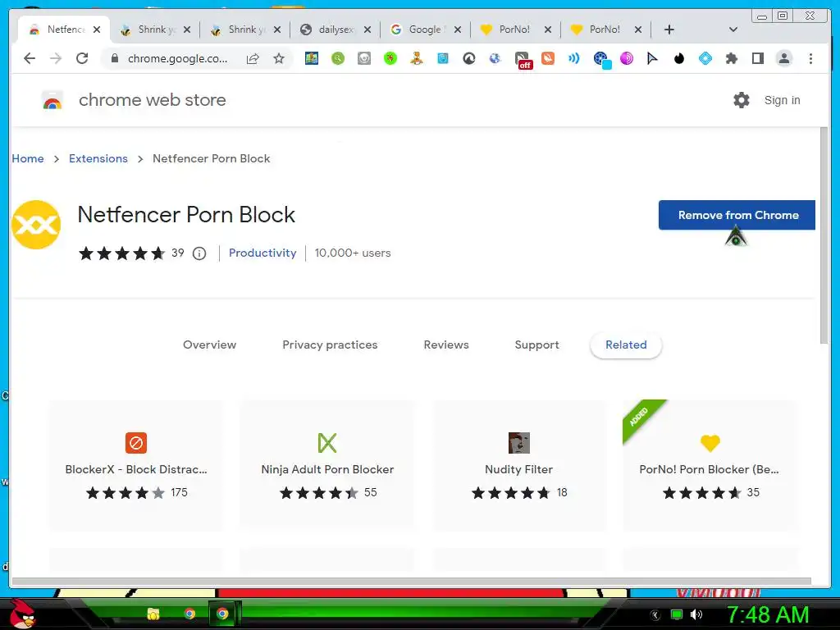The width and height of the screenshot is (840, 630).
Task: Click the dark wave circle extension icon
Action: point(468,58)
